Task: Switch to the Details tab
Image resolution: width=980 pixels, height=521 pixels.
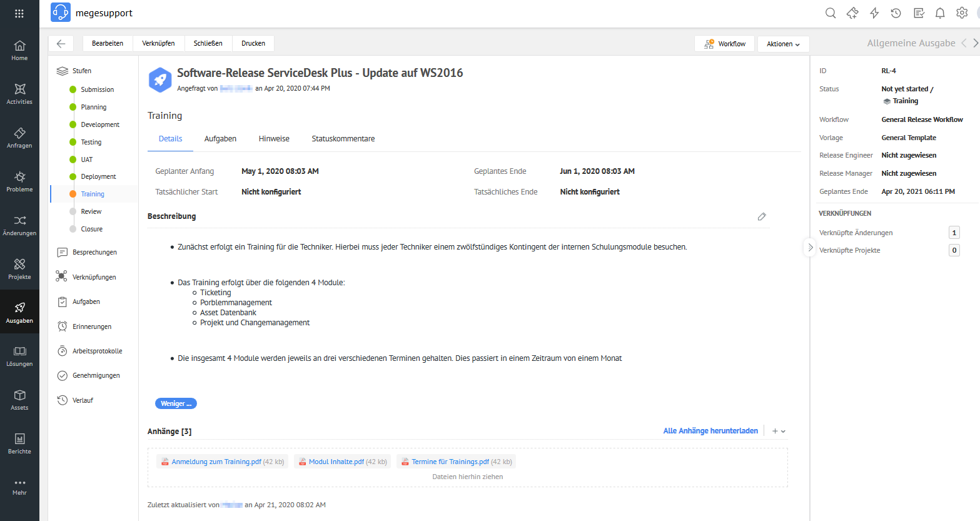Action: (x=170, y=139)
